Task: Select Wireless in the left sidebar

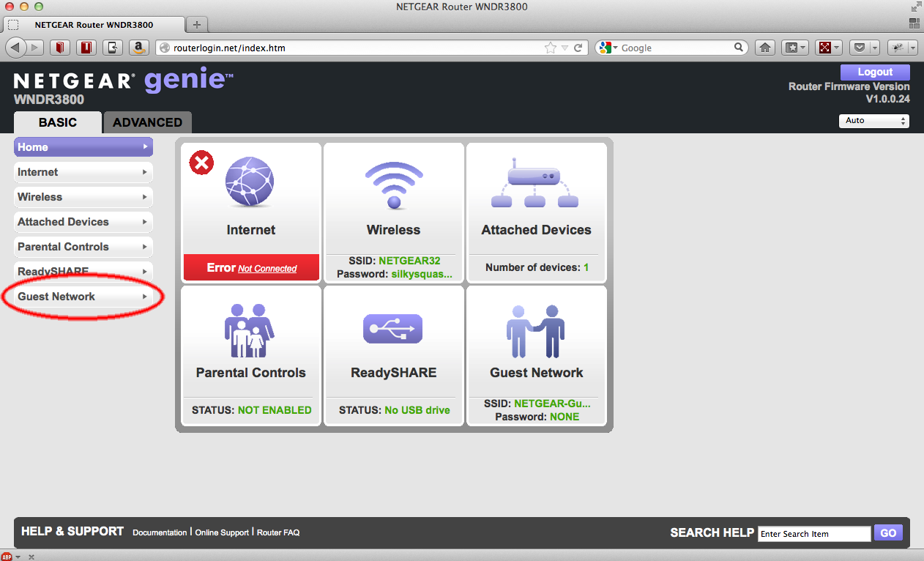Action: point(83,197)
